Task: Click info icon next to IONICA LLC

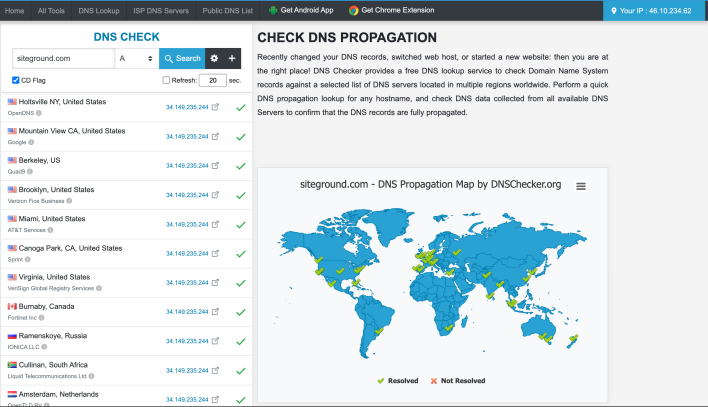Action: 44,347
